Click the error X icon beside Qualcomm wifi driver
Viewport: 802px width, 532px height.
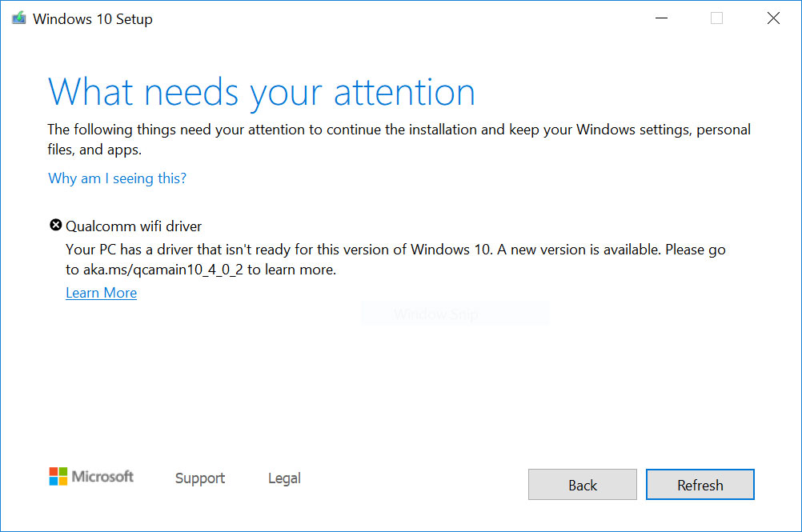click(x=55, y=225)
